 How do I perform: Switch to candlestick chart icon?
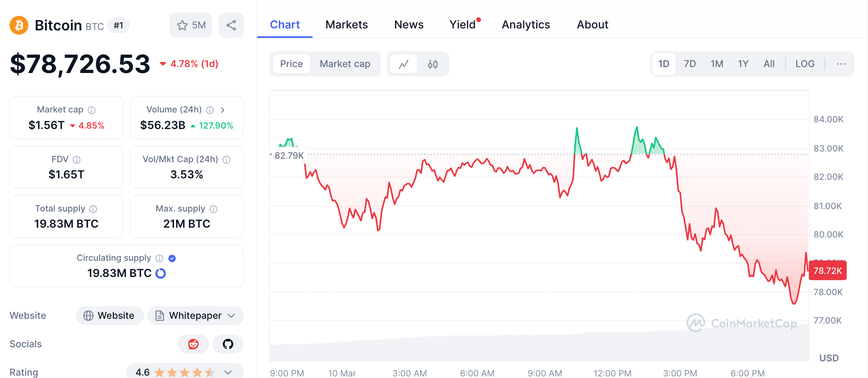(433, 64)
